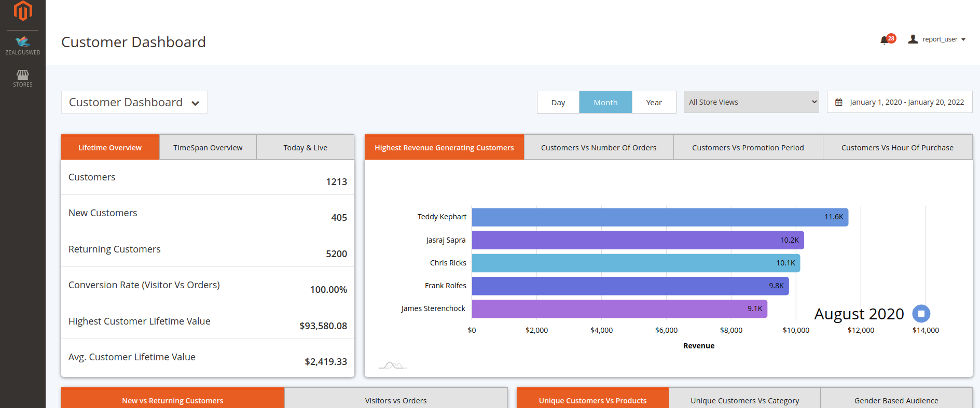Click the Magento logo icon

[23, 11]
